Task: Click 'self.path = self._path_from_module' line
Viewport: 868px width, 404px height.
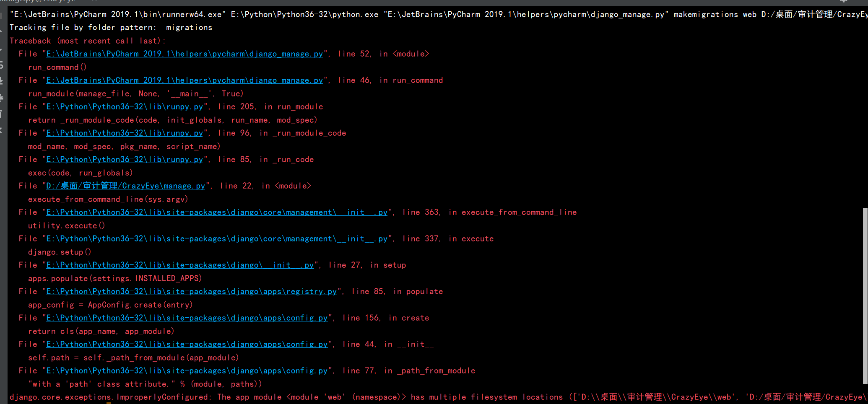Action: (133, 358)
